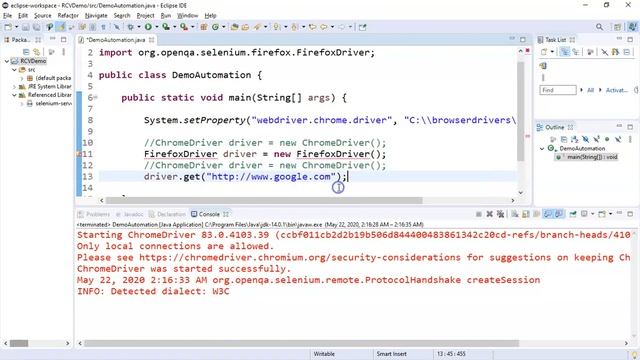Click the Terminate square icon in Console
The width and height of the screenshot is (640, 360).
478,214
